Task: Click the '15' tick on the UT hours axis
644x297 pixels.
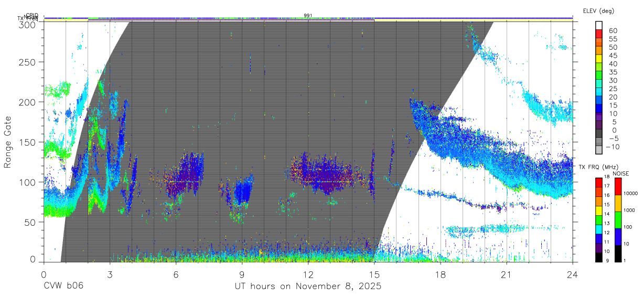Action: coord(374,274)
